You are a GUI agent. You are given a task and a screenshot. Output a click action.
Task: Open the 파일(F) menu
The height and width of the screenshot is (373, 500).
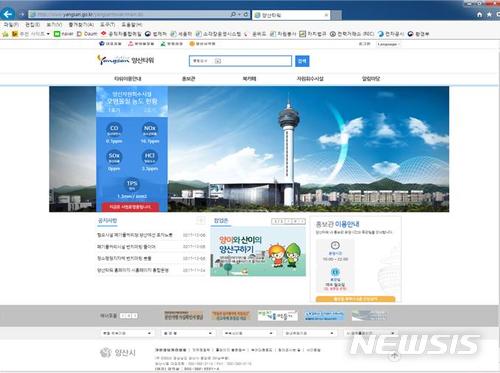11,25
